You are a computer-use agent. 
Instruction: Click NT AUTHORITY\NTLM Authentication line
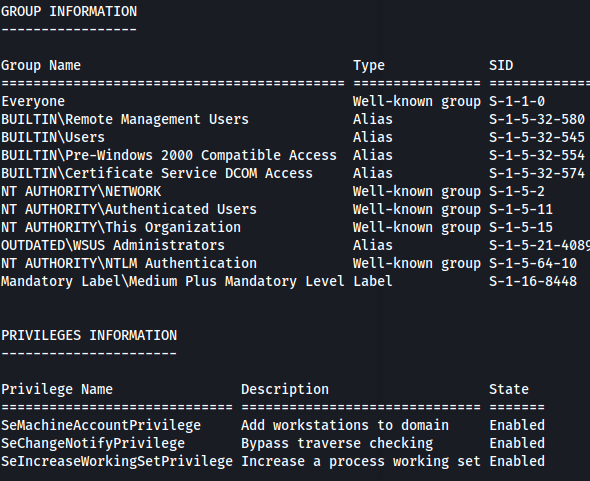click(295, 263)
